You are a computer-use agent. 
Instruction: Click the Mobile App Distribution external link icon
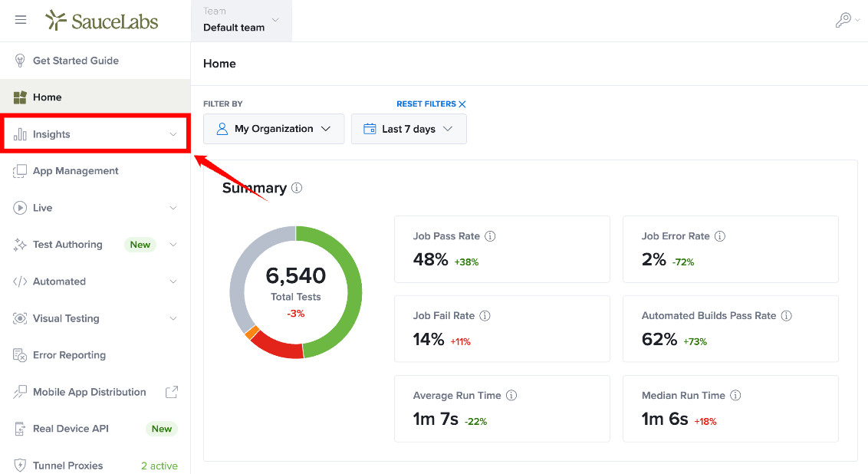[x=172, y=392]
